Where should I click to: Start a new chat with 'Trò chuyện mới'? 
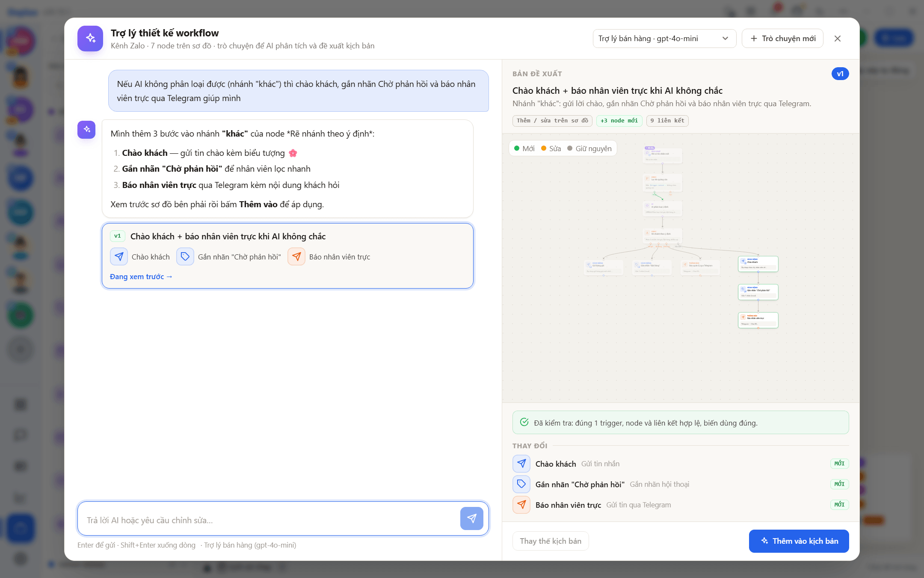782,39
